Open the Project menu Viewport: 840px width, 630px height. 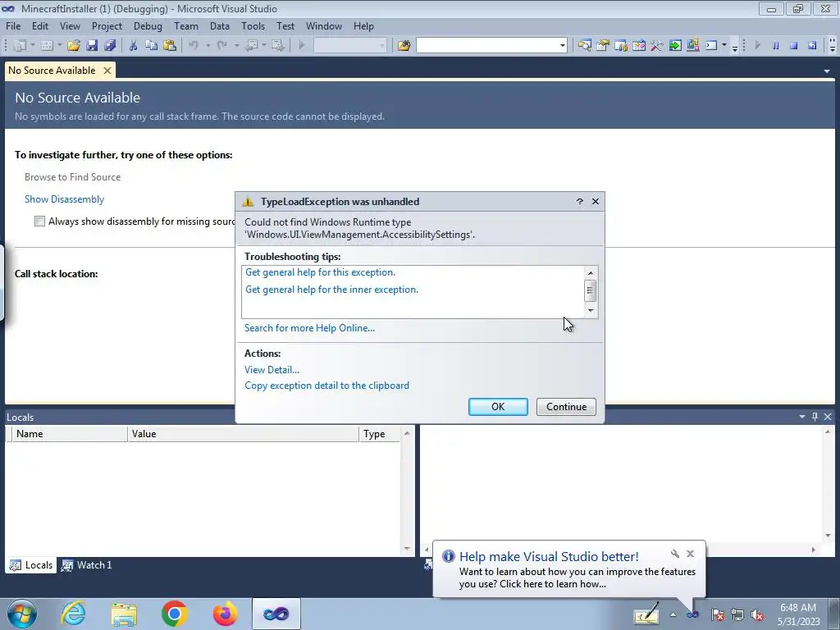coord(107,25)
